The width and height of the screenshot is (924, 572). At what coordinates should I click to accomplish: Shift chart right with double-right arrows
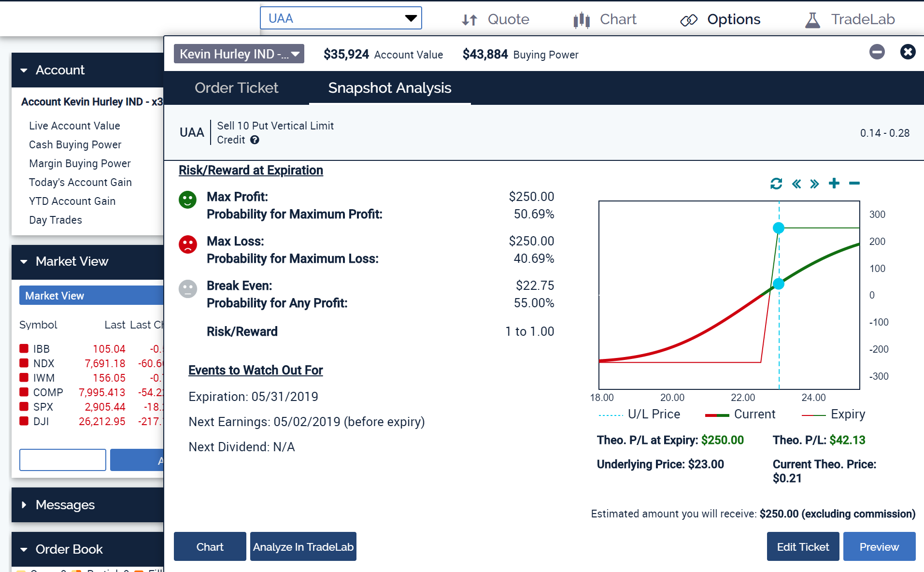tap(814, 184)
